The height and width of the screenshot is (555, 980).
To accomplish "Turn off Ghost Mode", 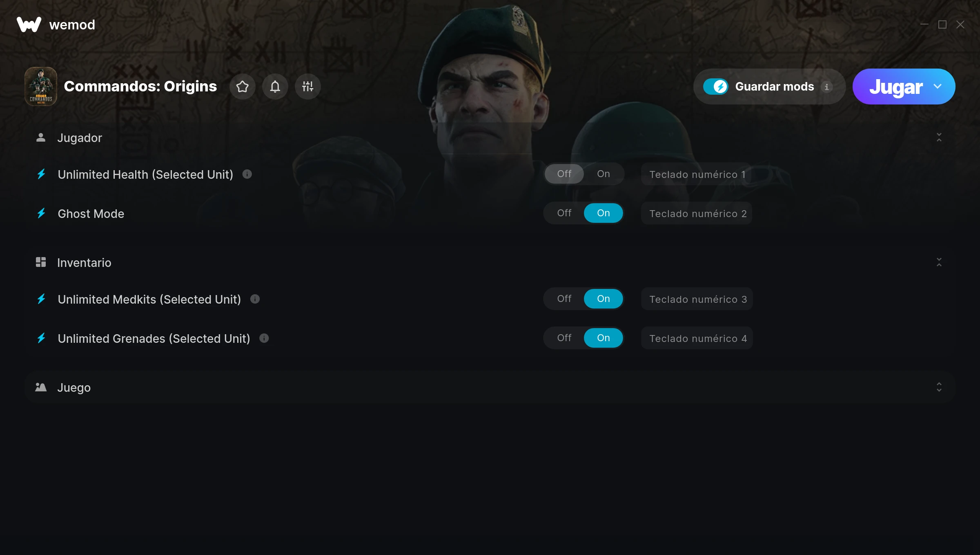I will (564, 213).
